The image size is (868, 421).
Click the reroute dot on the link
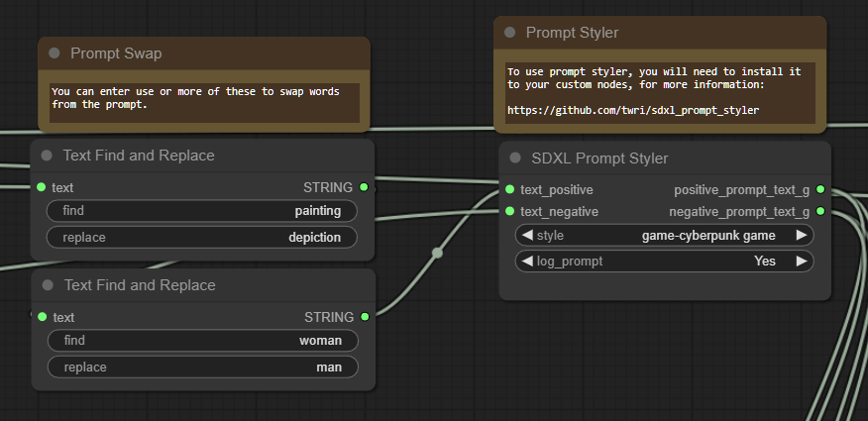click(x=437, y=253)
